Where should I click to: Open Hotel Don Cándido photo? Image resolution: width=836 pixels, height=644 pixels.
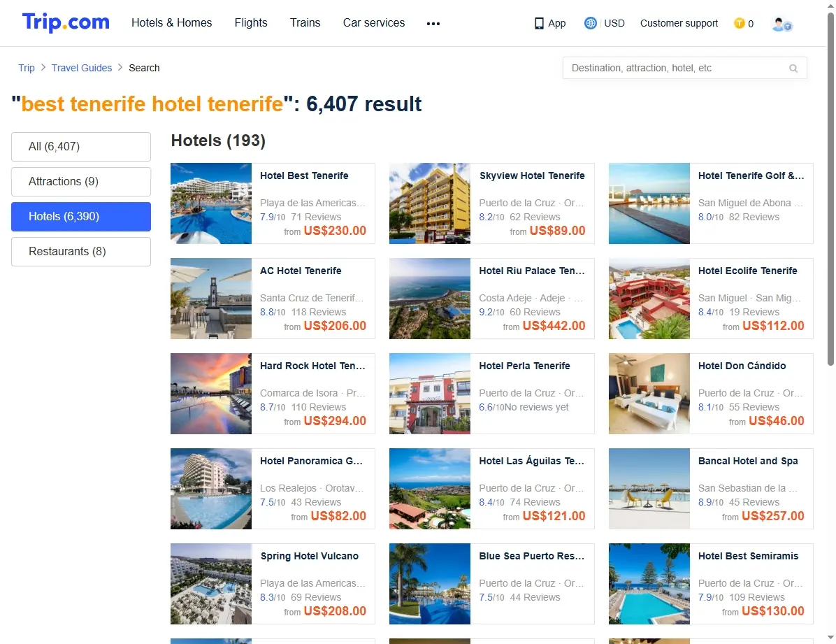tap(649, 393)
